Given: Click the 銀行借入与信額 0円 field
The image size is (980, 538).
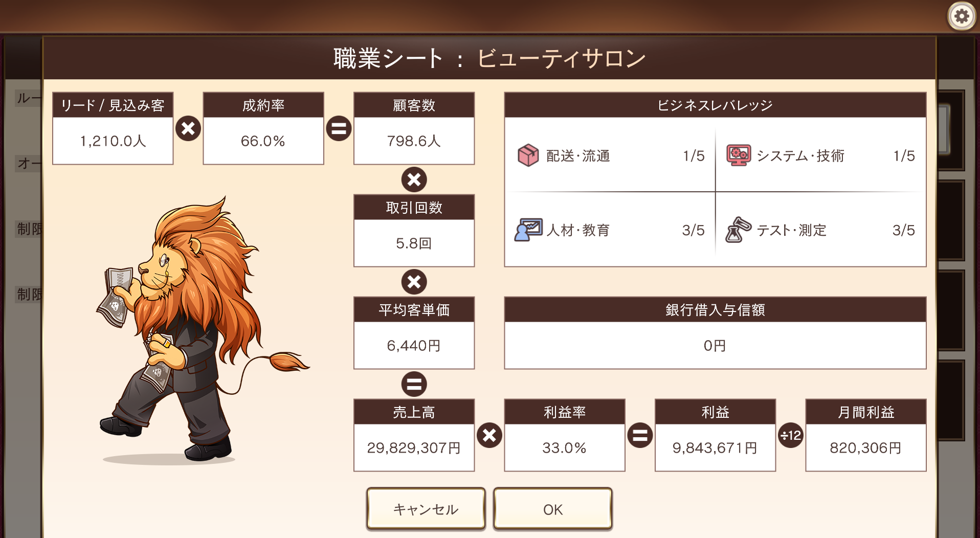Looking at the screenshot, I should click(715, 345).
